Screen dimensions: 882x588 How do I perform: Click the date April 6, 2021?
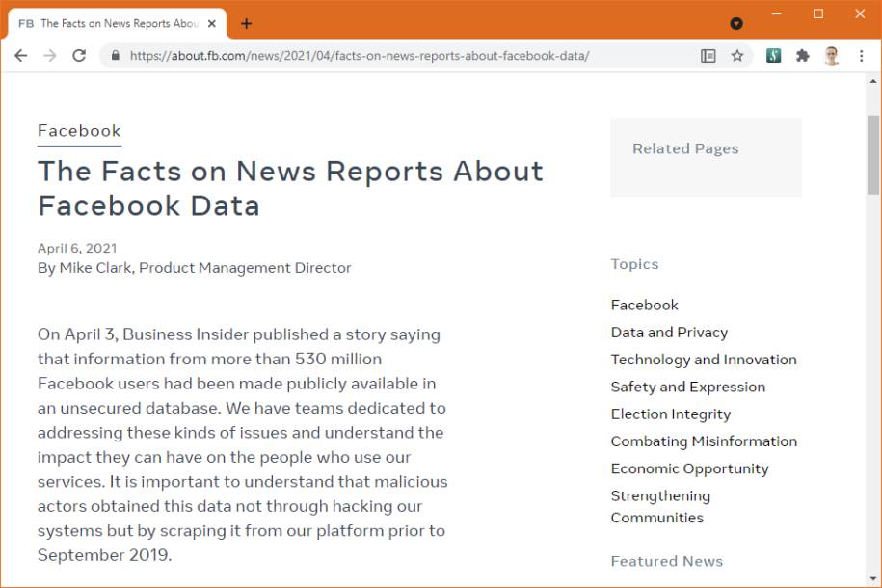point(77,248)
